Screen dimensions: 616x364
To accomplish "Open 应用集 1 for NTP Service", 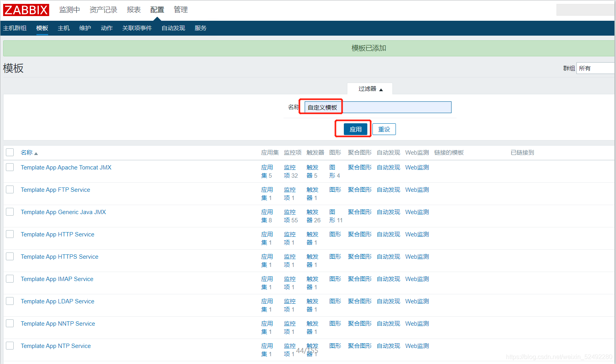I will coord(267,350).
